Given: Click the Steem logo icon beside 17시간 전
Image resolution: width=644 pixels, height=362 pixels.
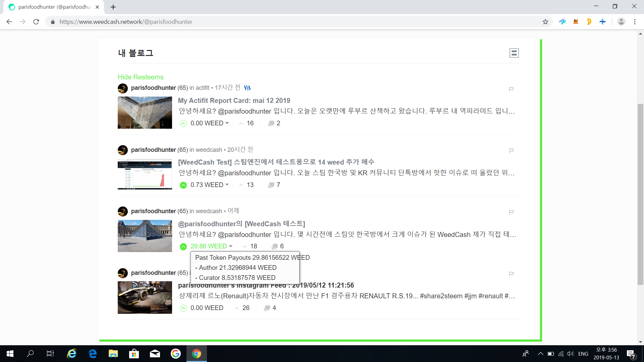Looking at the screenshot, I should (x=247, y=88).
